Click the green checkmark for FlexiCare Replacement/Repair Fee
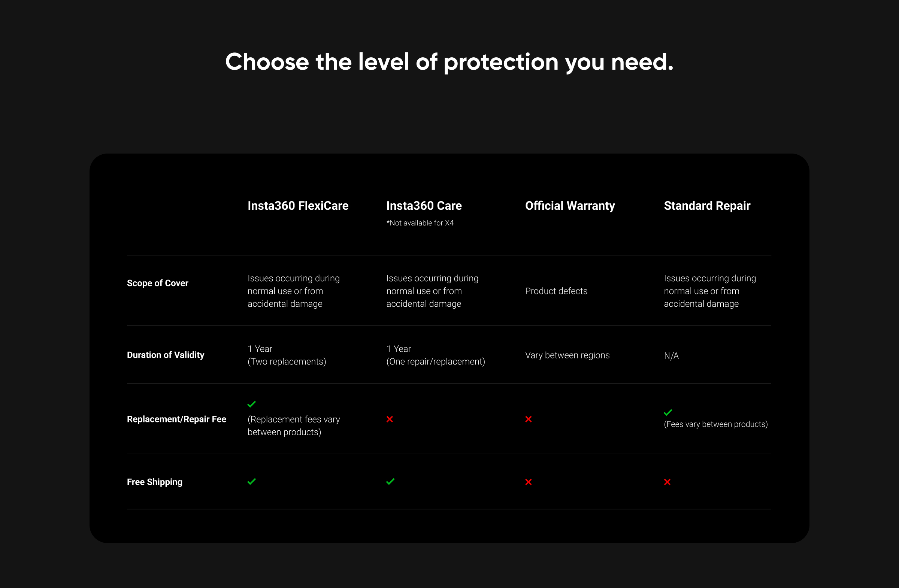The image size is (899, 588). (x=252, y=404)
